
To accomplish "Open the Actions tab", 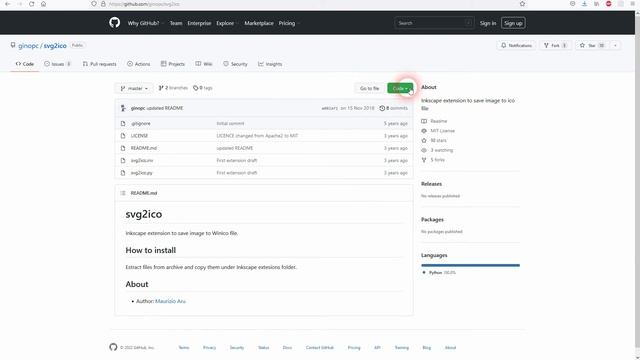I will coord(138,64).
